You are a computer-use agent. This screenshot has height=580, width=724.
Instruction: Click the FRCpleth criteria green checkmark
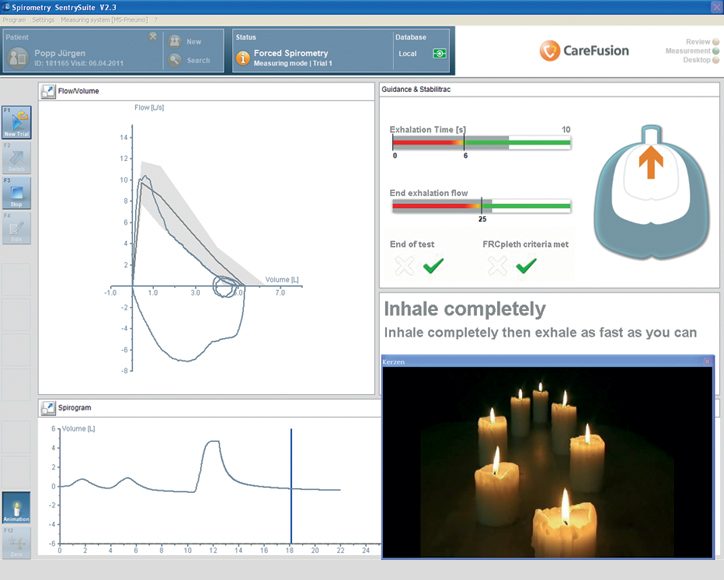coord(526,265)
